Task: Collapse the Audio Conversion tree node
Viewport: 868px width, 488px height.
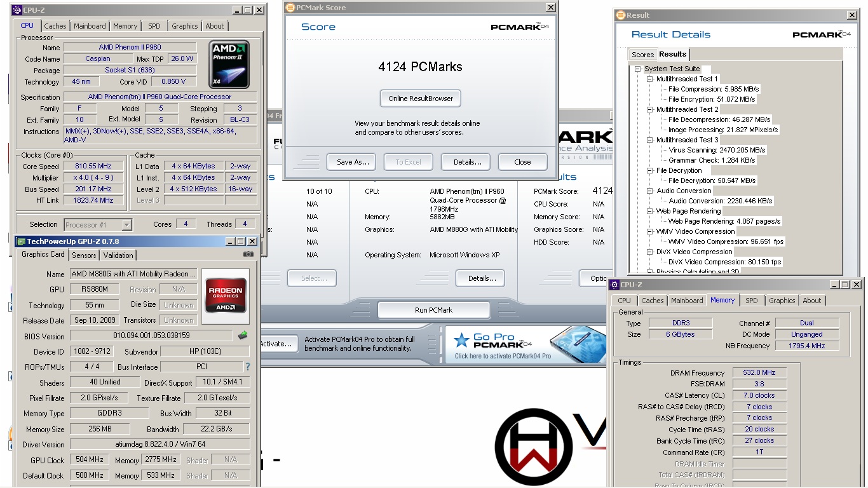Action: coord(649,191)
